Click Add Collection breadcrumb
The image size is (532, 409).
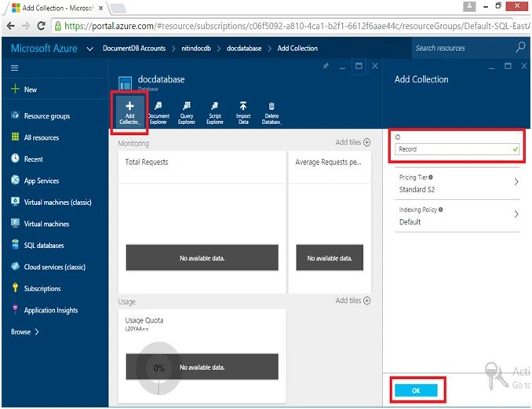pos(297,48)
